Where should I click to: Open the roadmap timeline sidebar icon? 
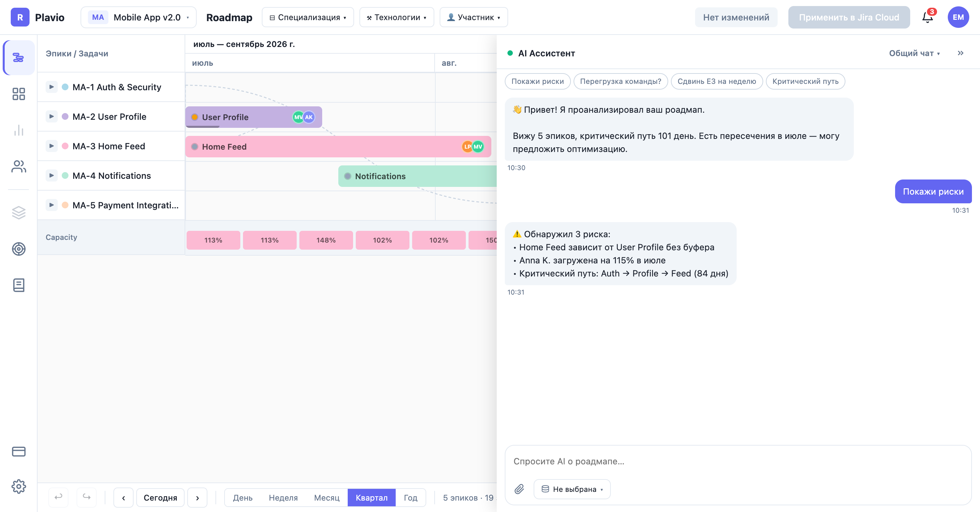click(19, 57)
